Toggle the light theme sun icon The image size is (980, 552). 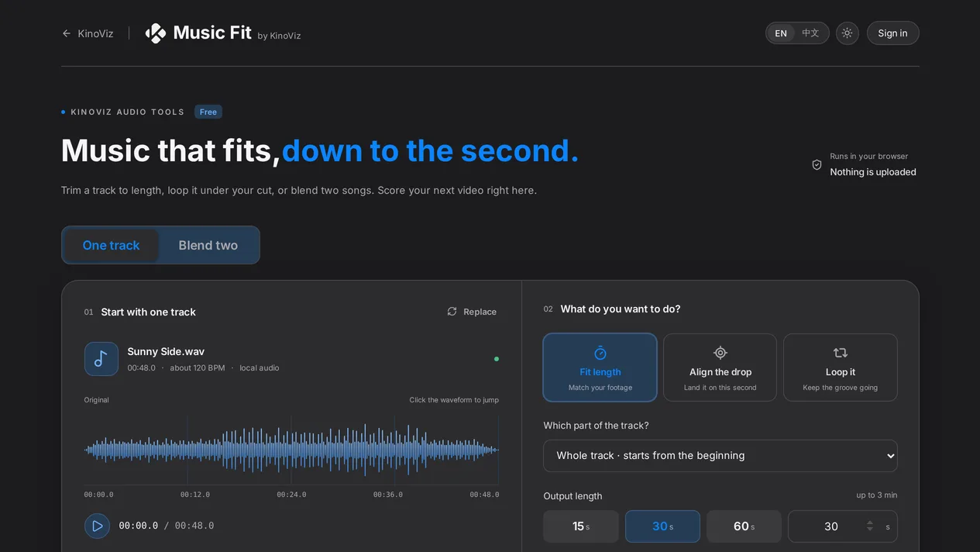[847, 33]
